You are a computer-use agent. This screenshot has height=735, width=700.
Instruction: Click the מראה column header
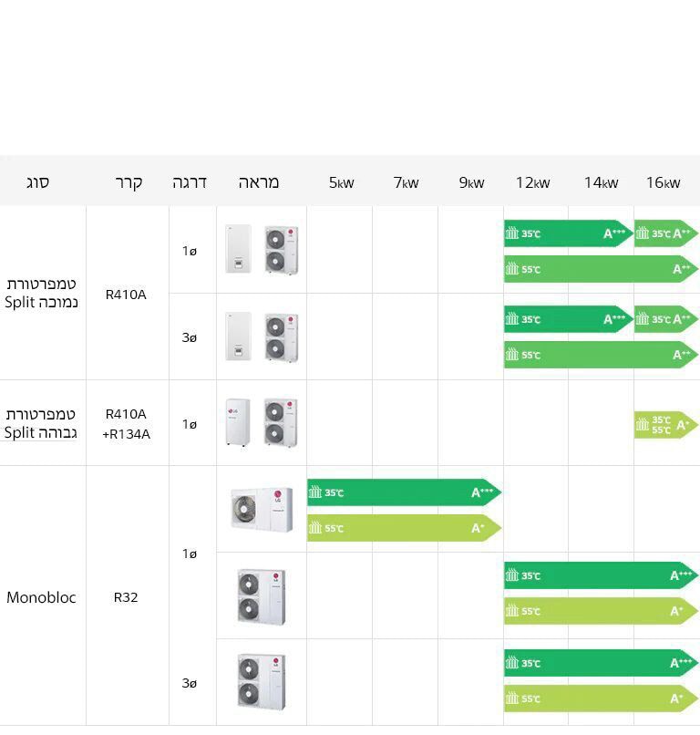click(x=259, y=182)
